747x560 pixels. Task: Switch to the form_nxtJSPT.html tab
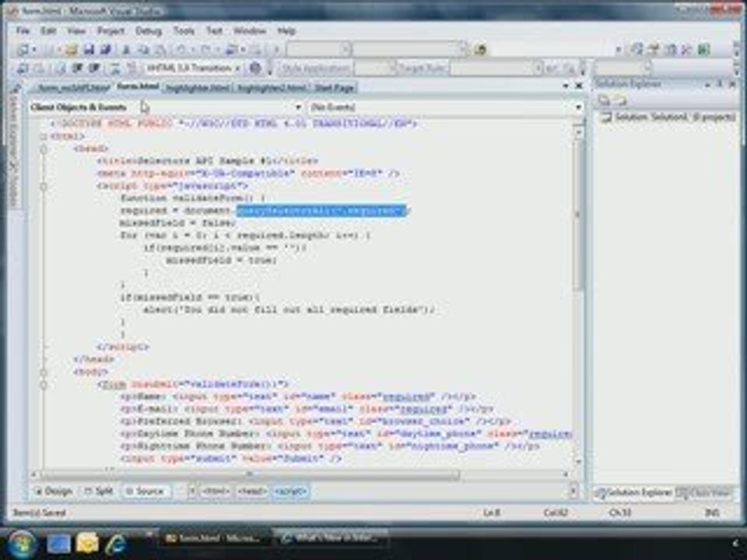(x=72, y=88)
